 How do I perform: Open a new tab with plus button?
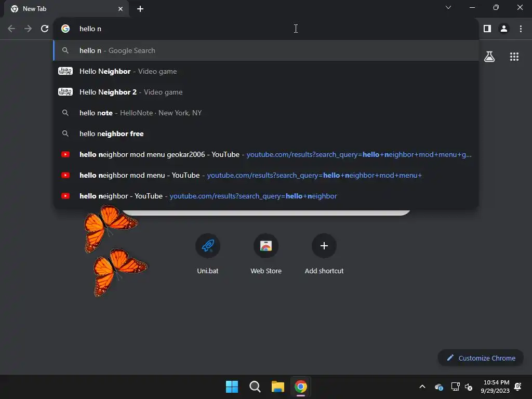tap(140, 9)
